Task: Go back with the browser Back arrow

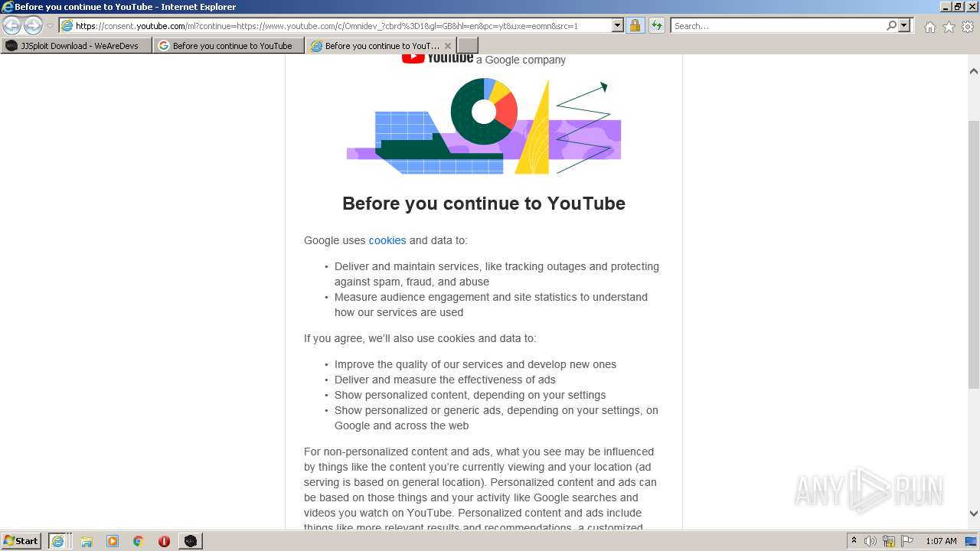Action: 12,25
